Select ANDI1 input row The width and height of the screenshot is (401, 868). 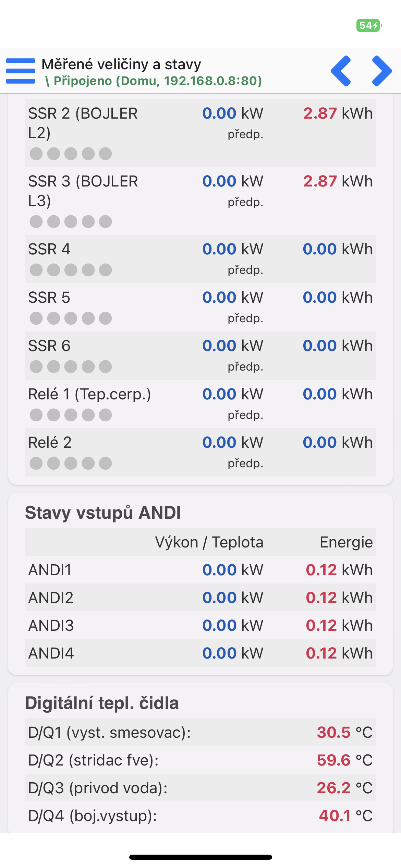click(200, 570)
